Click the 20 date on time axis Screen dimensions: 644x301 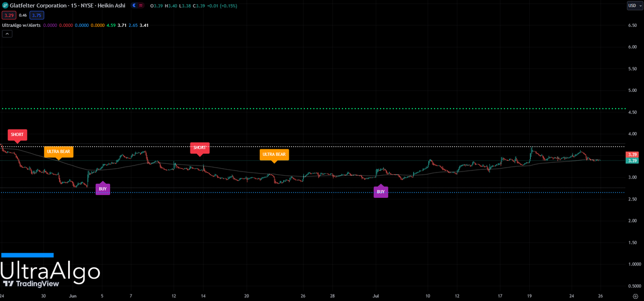(x=246, y=296)
